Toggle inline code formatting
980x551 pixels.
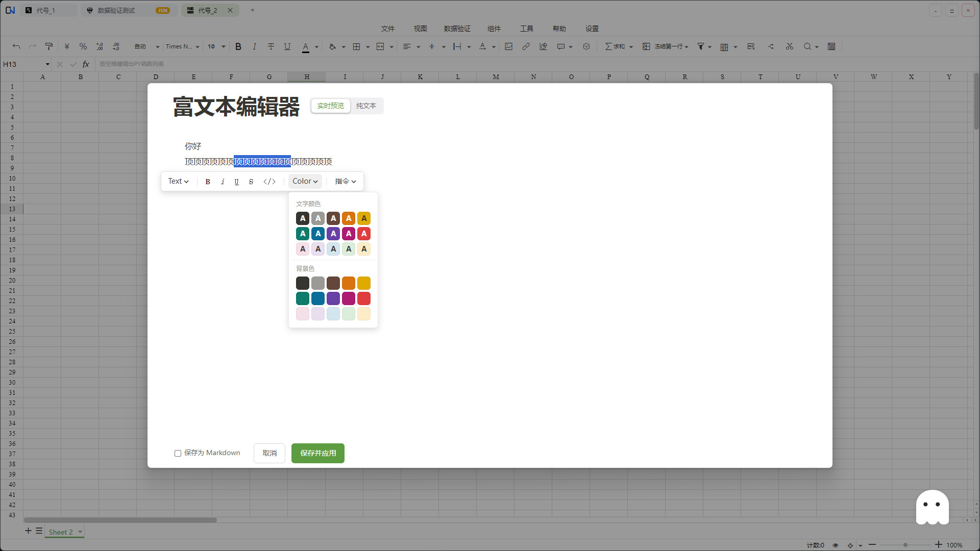coord(269,182)
